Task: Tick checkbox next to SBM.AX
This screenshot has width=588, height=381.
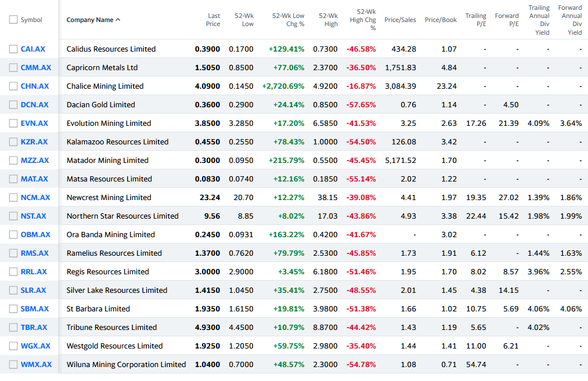Action: click(x=13, y=309)
